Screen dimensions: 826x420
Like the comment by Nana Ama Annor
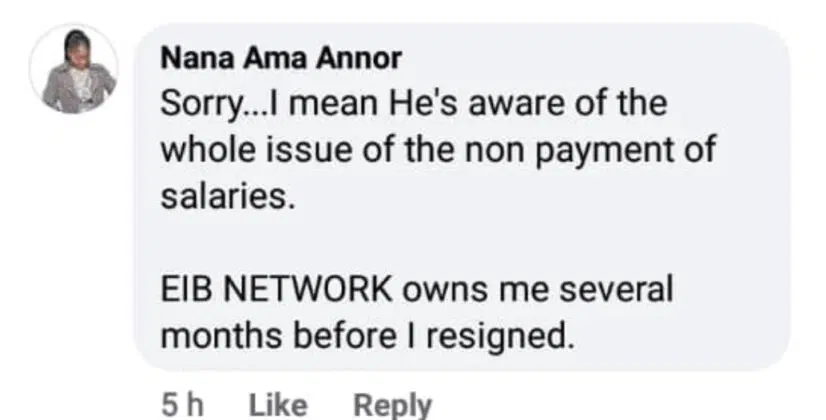[276, 404]
